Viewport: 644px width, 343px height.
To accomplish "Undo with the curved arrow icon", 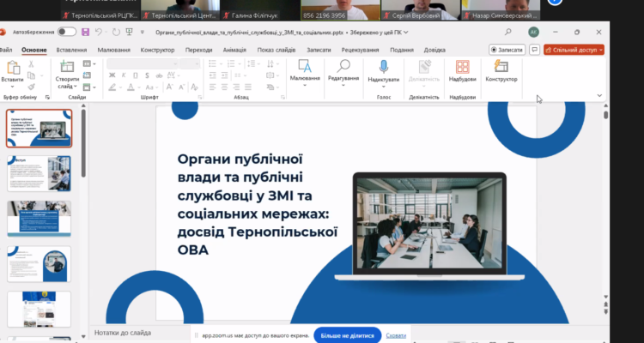I will (x=98, y=32).
